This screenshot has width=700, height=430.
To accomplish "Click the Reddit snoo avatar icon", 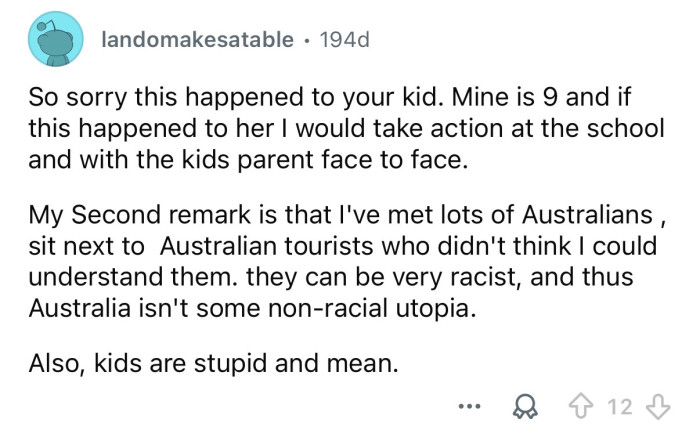I will pos(57,40).
